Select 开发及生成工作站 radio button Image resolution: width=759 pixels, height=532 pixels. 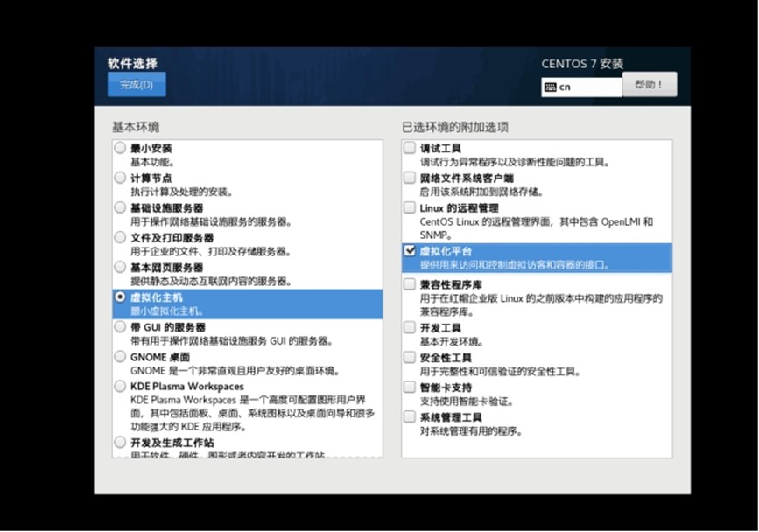pos(120,442)
